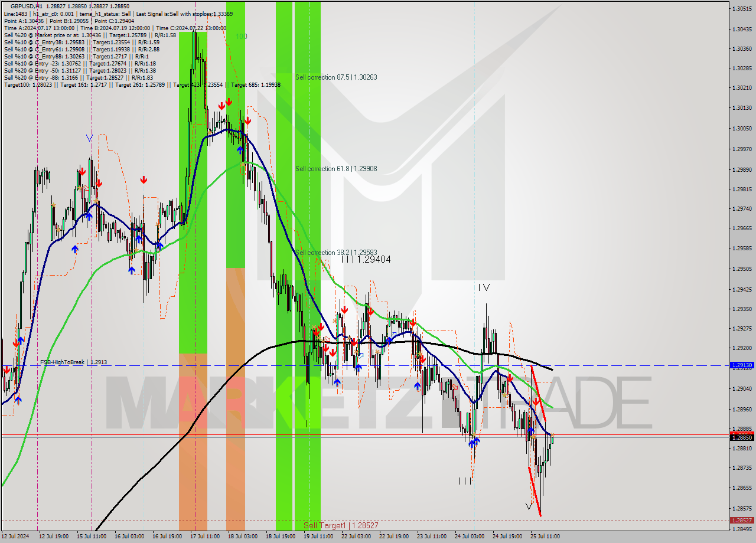The image size is (756, 543).
Task: Click the '22 Jul 03:00' time label
Action: 356,536
